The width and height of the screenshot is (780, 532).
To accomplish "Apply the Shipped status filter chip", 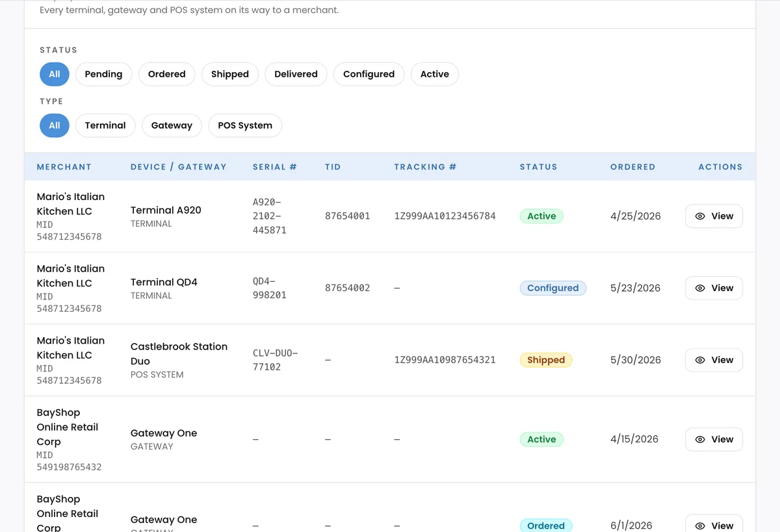I will pos(230,74).
